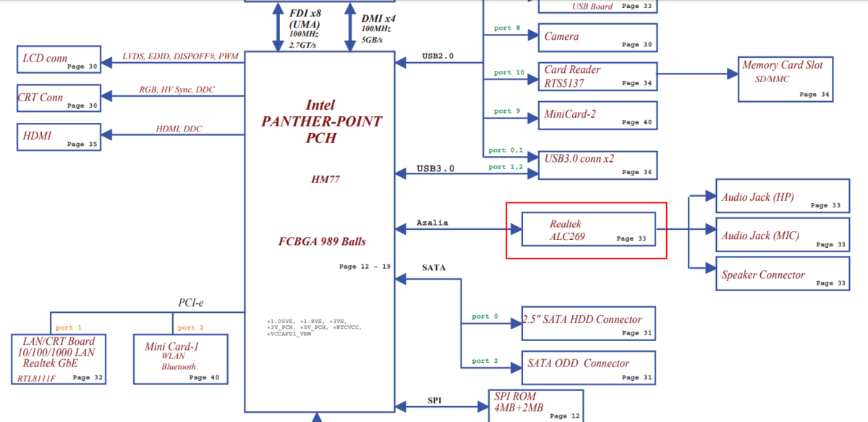Screen dimensions: 868x422
Task: Select the "Audio Jack (HP)" block label
Action: pyautogui.click(x=758, y=197)
